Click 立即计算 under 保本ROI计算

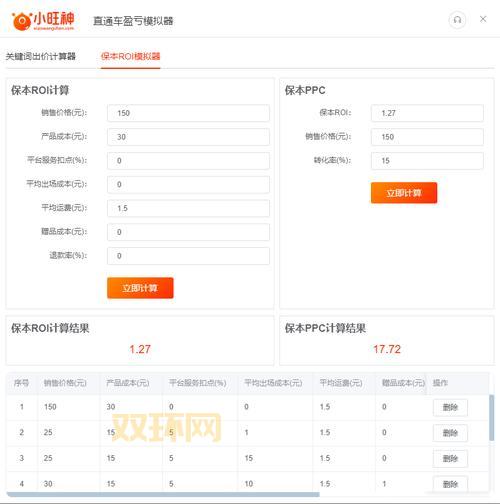(x=140, y=288)
